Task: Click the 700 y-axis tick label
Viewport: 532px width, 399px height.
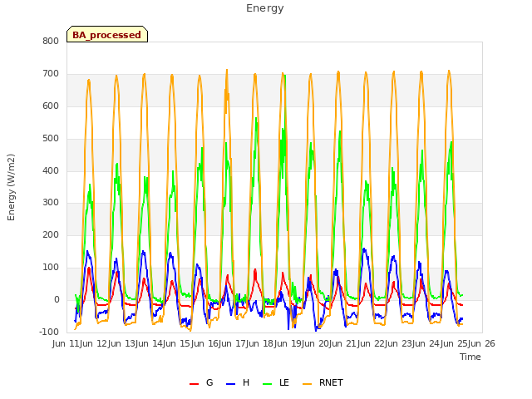Action: tap(51, 74)
